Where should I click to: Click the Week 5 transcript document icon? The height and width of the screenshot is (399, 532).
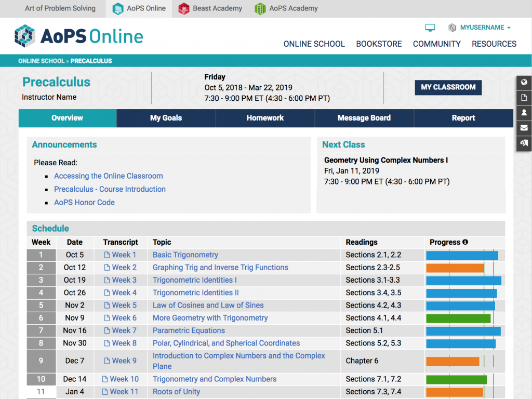pos(107,305)
